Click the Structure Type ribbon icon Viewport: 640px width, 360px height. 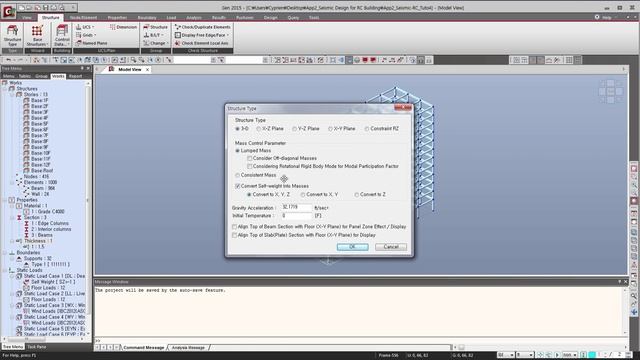12,36
